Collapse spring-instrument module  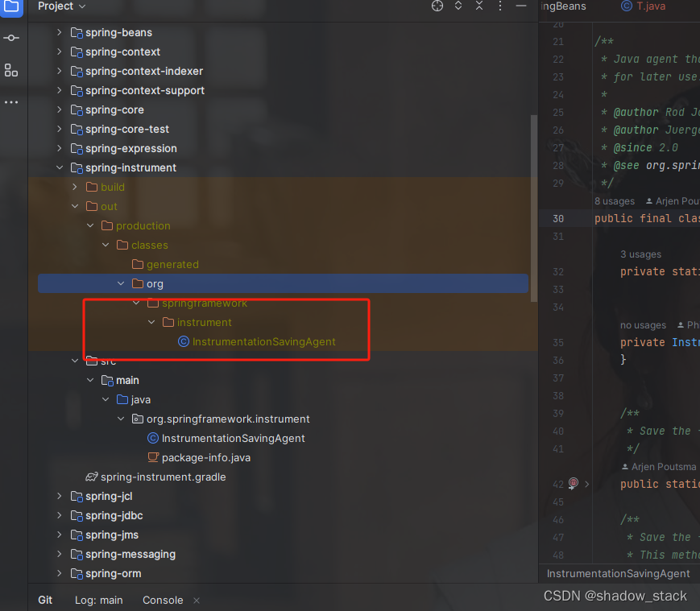[x=60, y=167]
